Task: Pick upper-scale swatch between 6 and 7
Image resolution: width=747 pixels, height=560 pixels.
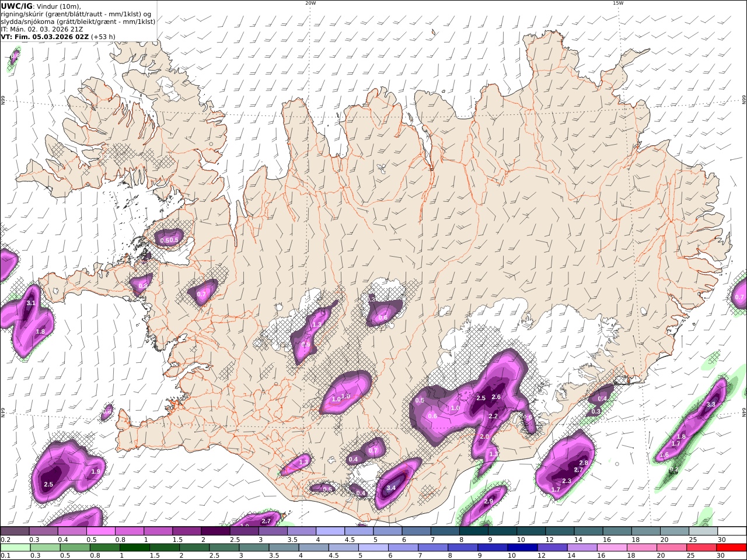Action: [416, 531]
